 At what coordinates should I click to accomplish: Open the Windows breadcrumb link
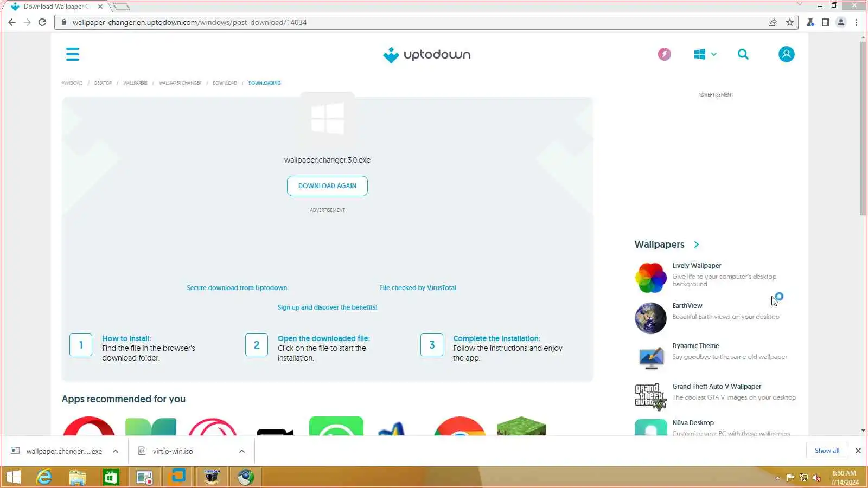point(72,83)
